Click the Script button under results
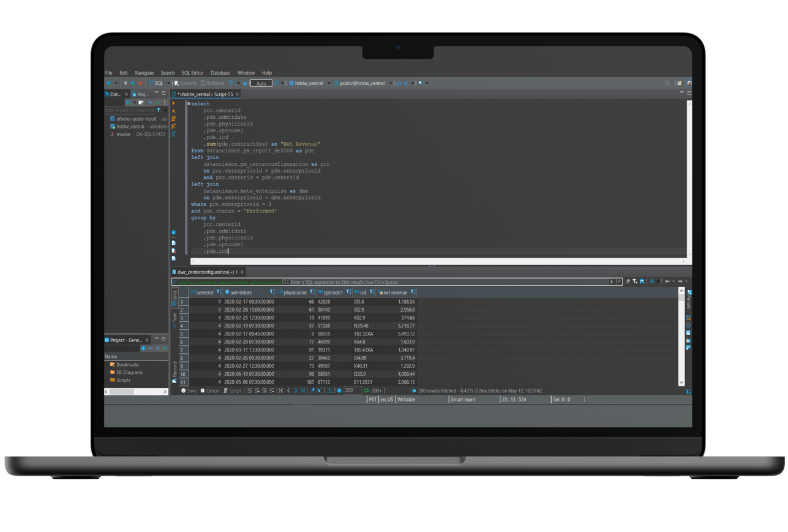 coord(233,390)
